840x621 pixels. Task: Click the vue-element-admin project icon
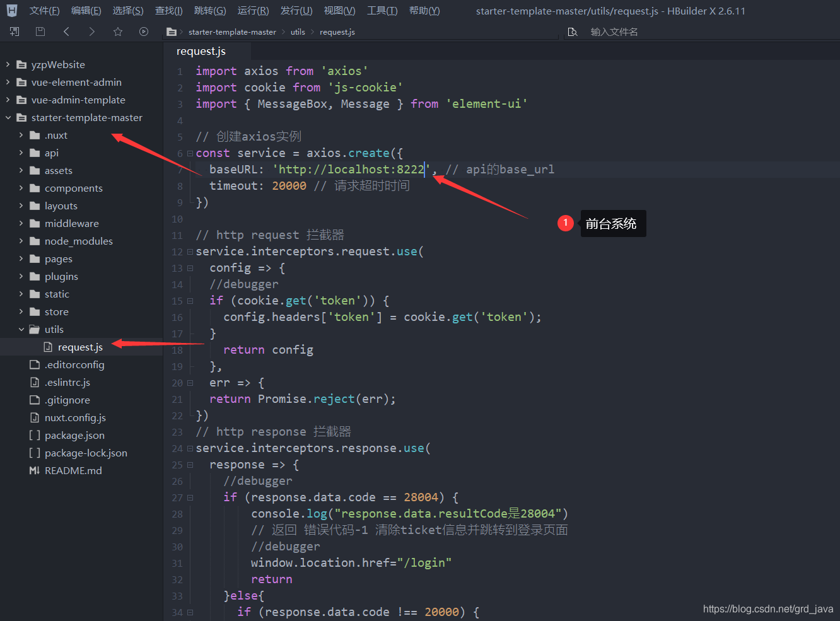(x=21, y=82)
